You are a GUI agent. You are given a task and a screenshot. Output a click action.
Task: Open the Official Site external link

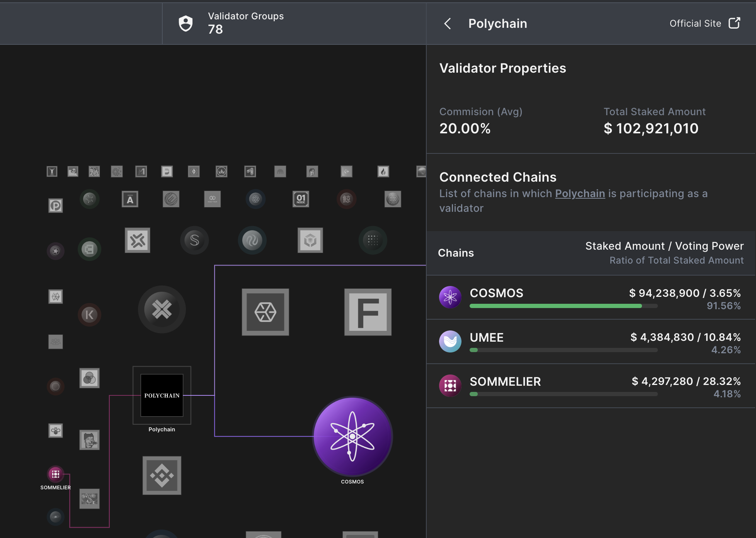[x=705, y=24]
